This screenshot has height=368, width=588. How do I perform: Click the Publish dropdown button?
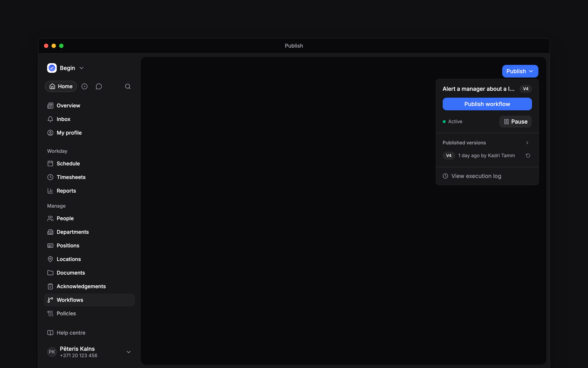click(520, 71)
